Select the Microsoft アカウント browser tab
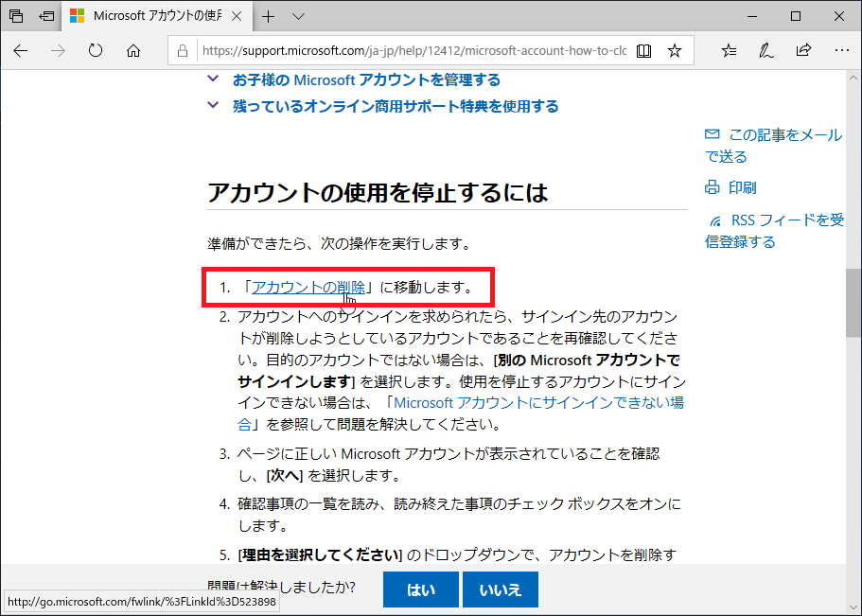The width and height of the screenshot is (862, 616). coord(157,16)
